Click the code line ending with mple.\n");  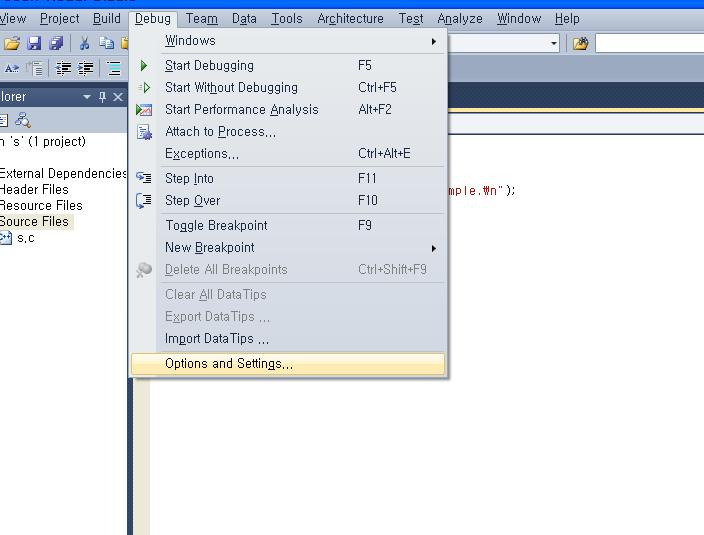pyautogui.click(x=482, y=191)
